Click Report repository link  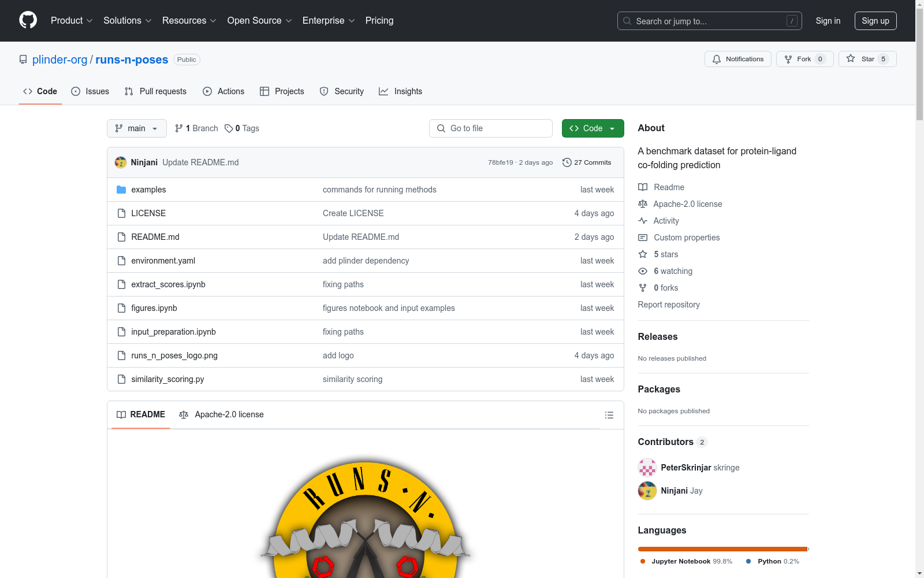click(x=669, y=305)
